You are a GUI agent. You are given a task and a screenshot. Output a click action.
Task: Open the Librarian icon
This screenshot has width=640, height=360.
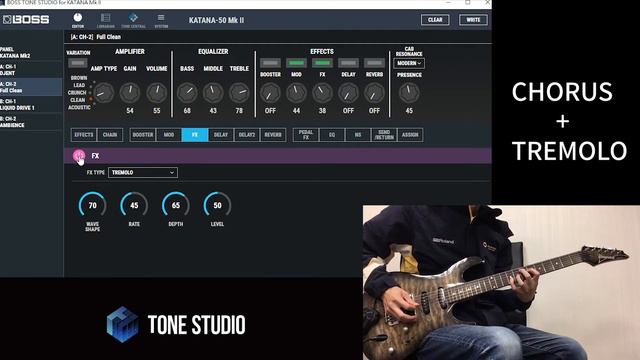(x=106, y=20)
